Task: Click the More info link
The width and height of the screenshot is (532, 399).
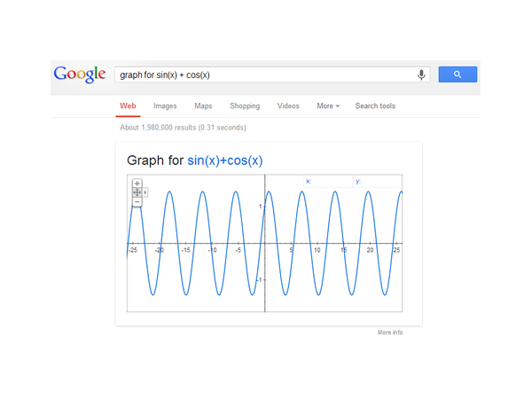Action: click(x=390, y=332)
